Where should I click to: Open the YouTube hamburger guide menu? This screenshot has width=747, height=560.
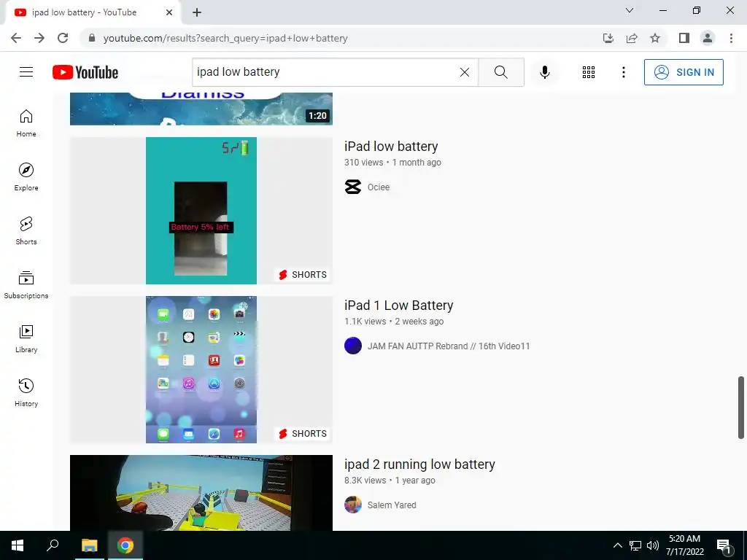tap(26, 72)
